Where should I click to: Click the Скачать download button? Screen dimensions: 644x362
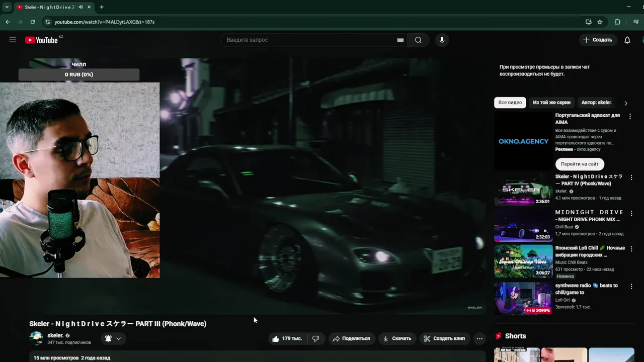(396, 338)
